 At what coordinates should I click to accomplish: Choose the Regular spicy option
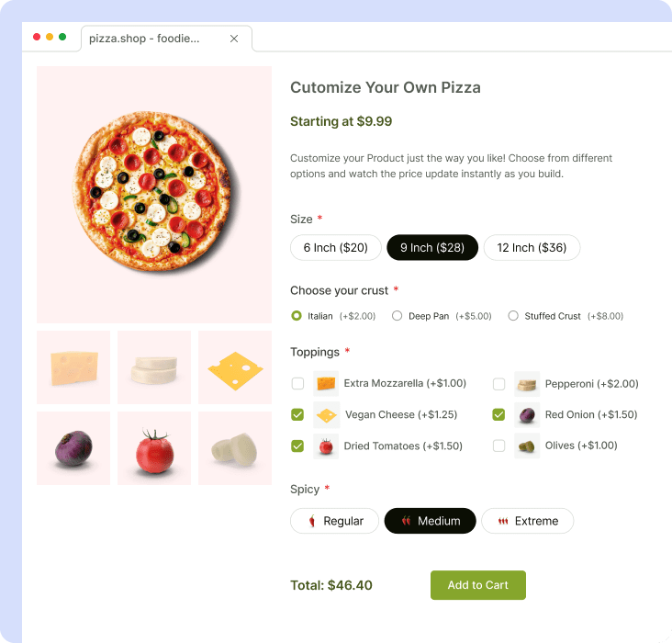[334, 521]
